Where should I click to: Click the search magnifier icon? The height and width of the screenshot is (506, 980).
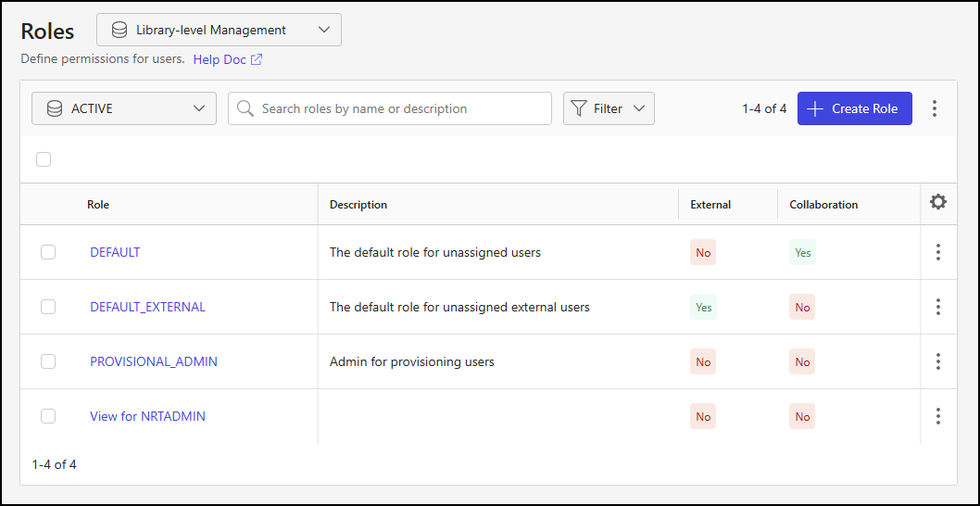[x=245, y=108]
